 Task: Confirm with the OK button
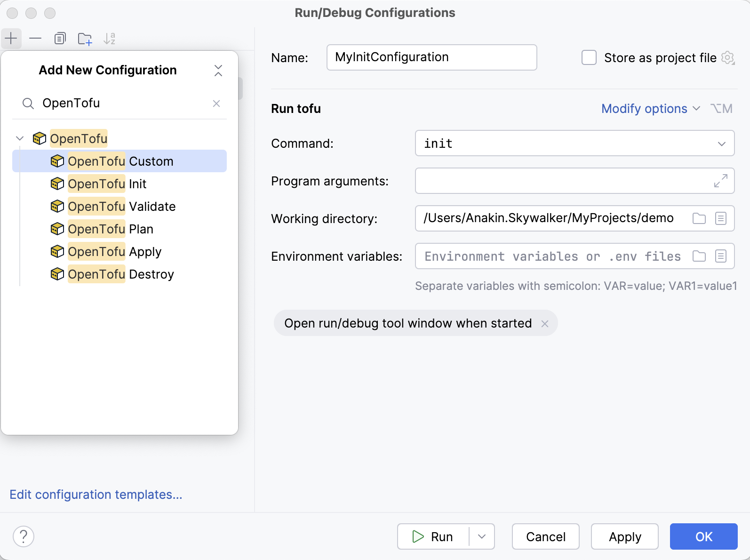coord(704,536)
